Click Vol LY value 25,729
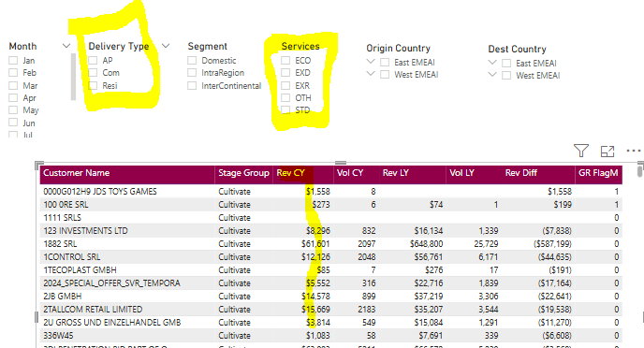The height and width of the screenshot is (348, 644). click(x=486, y=244)
